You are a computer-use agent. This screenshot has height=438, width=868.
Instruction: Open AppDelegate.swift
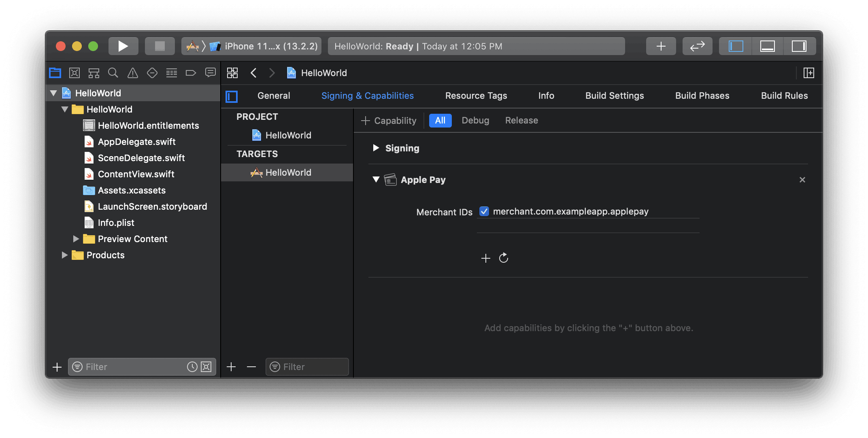point(130,142)
